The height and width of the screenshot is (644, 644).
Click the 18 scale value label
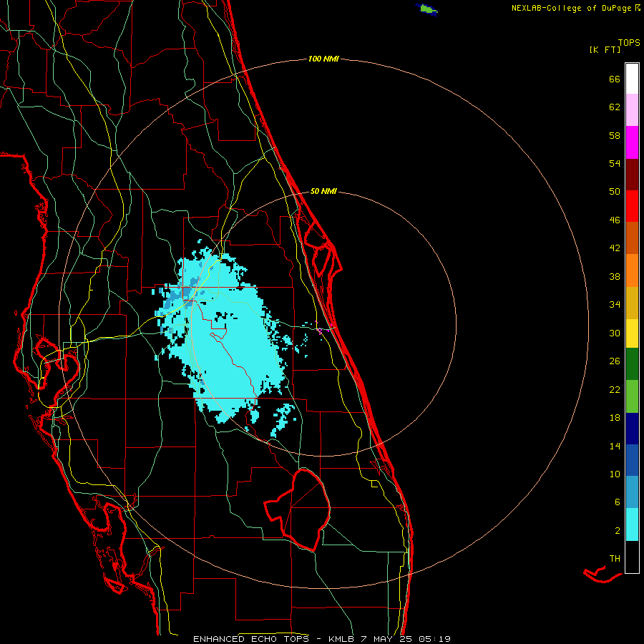(615, 418)
